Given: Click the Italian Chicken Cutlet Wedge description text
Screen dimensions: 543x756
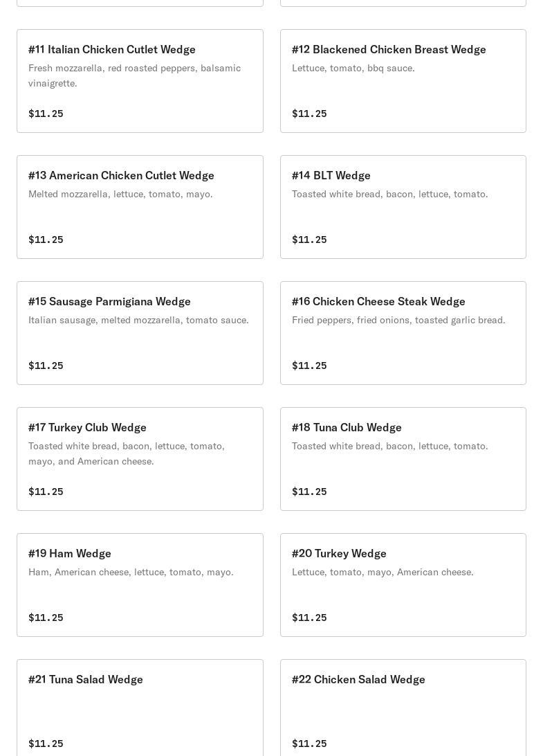Looking at the screenshot, I should click(x=134, y=75).
